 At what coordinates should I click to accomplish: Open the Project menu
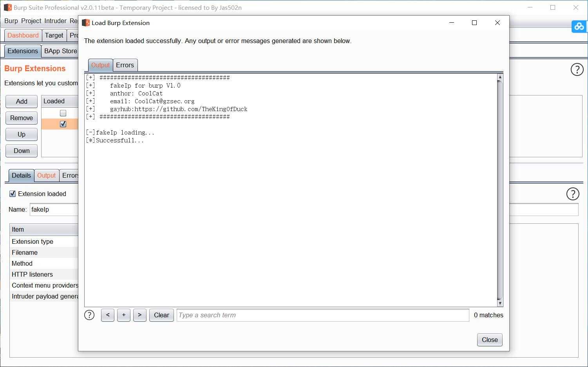coord(31,21)
